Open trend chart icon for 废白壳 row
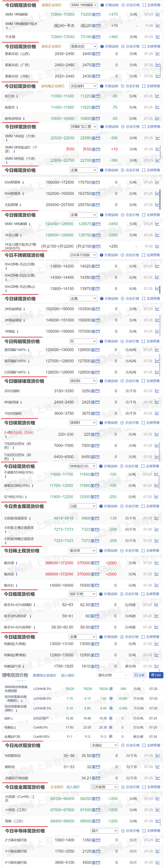This screenshot has height=868, width=164. coord(157,96)
